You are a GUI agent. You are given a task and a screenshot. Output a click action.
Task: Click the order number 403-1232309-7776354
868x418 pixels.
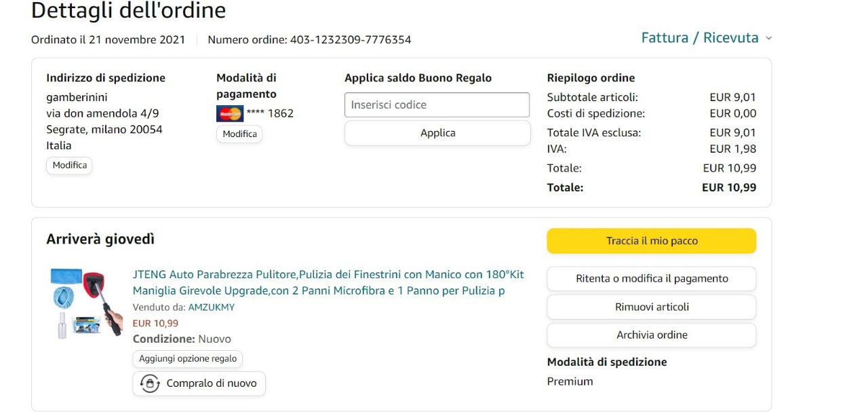point(350,39)
